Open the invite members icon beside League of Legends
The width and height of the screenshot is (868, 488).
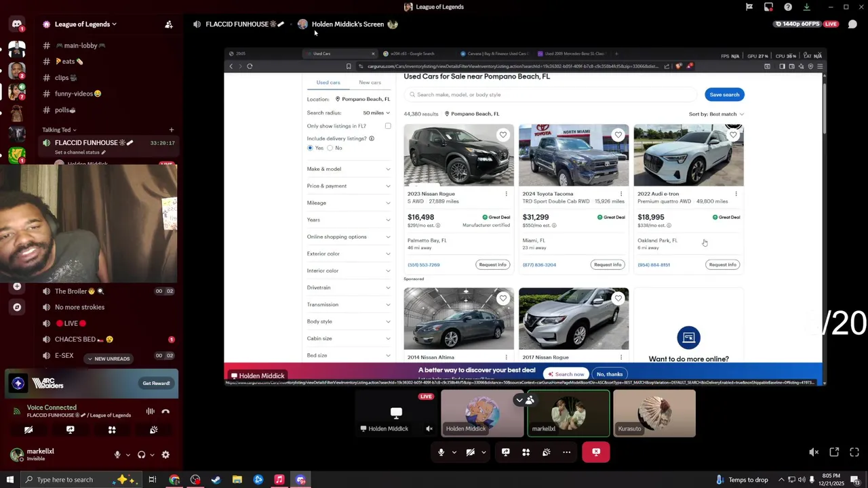169,24
